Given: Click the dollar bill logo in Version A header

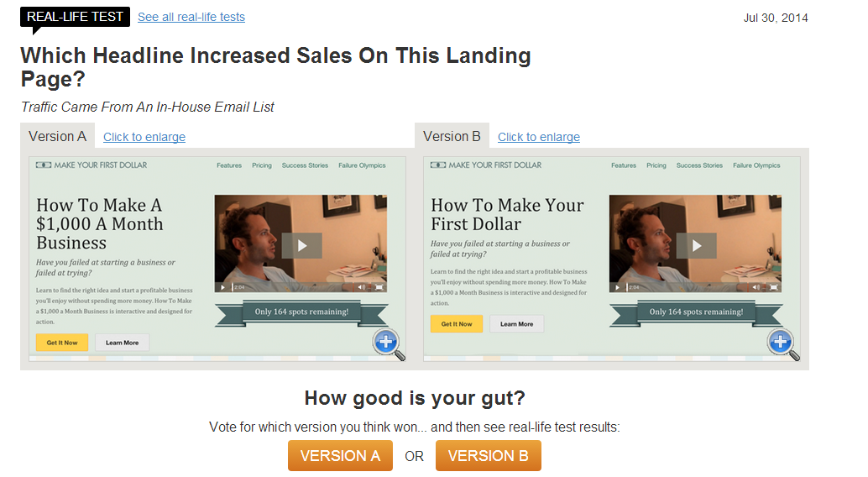Looking at the screenshot, I should pyautogui.click(x=43, y=165).
